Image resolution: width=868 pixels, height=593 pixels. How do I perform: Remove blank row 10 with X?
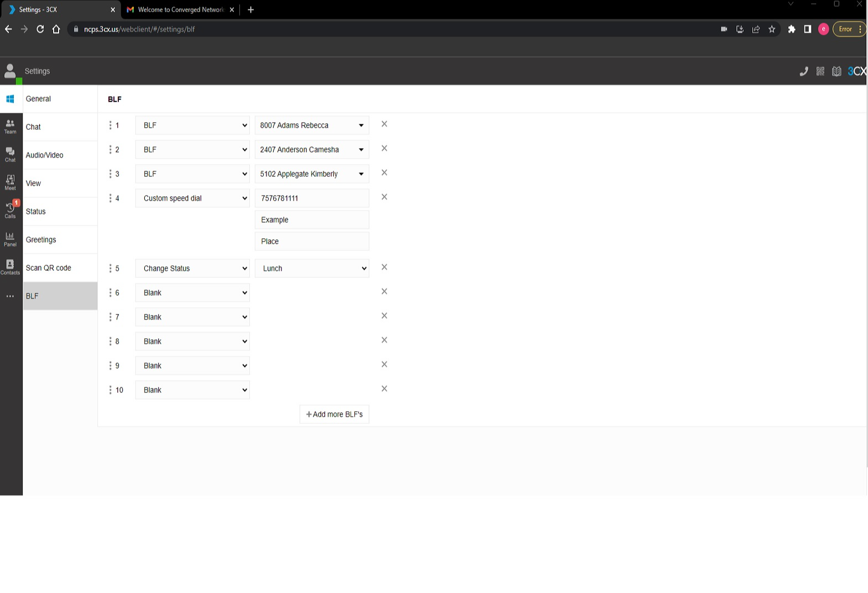click(x=384, y=389)
